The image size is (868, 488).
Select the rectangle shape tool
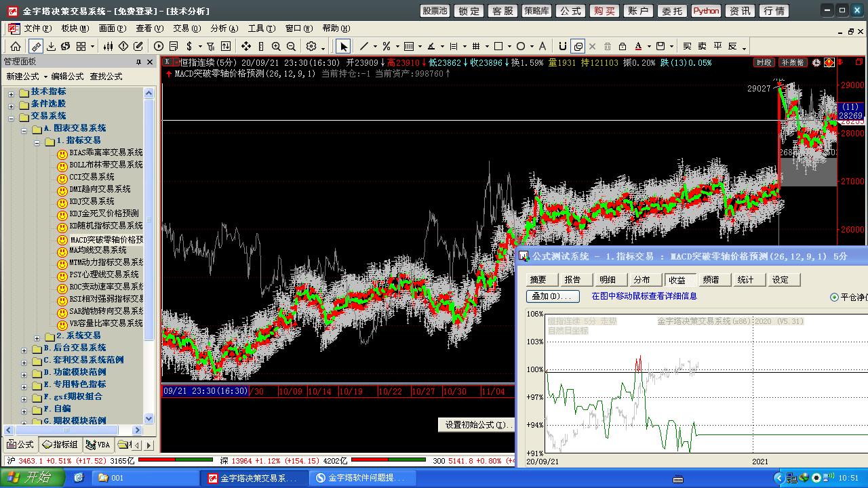point(498,46)
